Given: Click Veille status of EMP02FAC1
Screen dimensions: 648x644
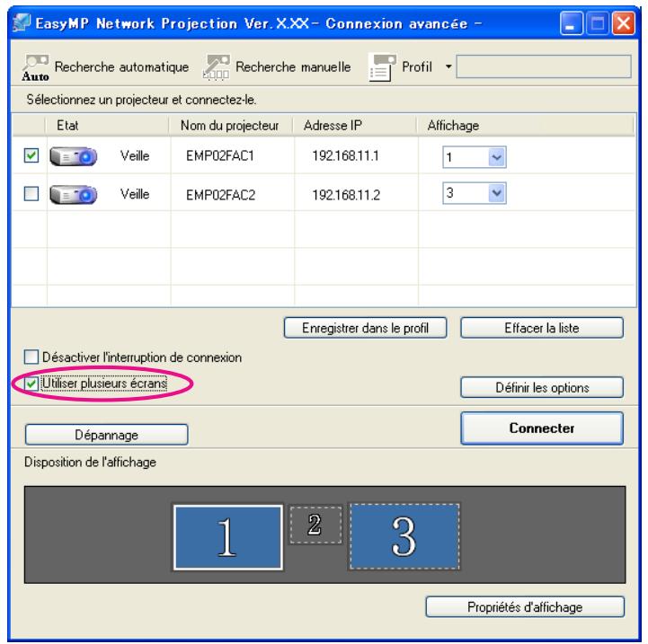Looking at the screenshot, I should (135, 156).
